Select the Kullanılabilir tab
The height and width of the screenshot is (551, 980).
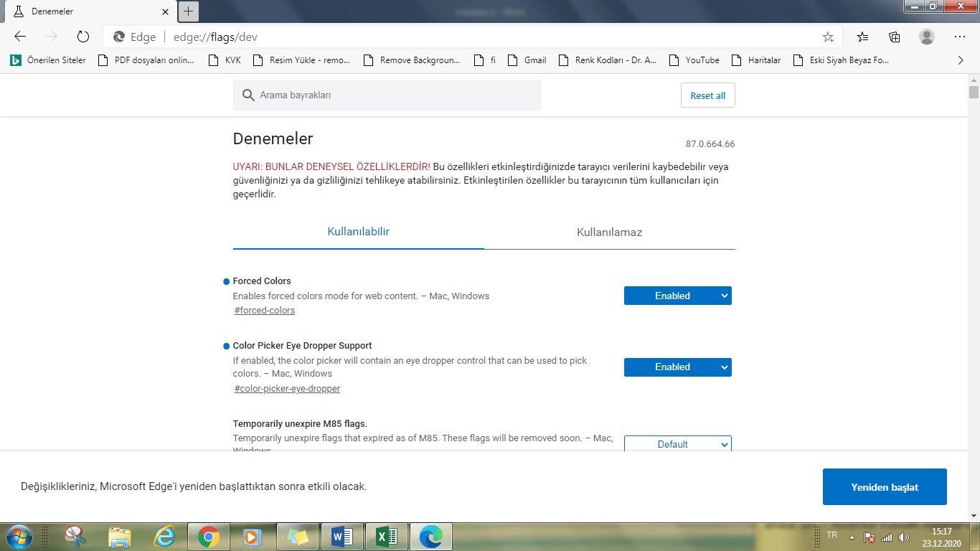[358, 232]
